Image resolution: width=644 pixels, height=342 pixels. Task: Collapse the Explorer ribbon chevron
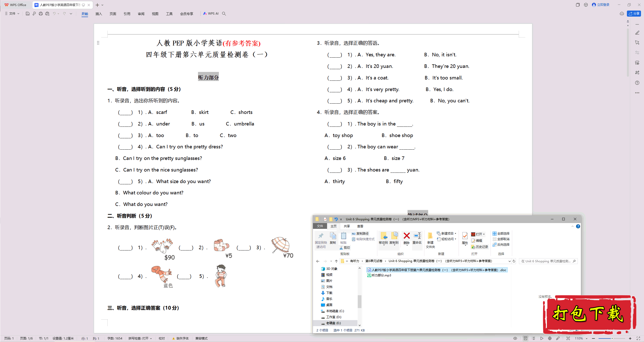573,226
